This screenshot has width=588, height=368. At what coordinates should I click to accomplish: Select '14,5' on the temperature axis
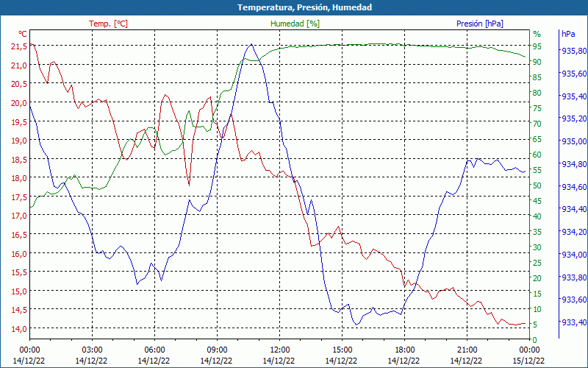[x=20, y=310]
